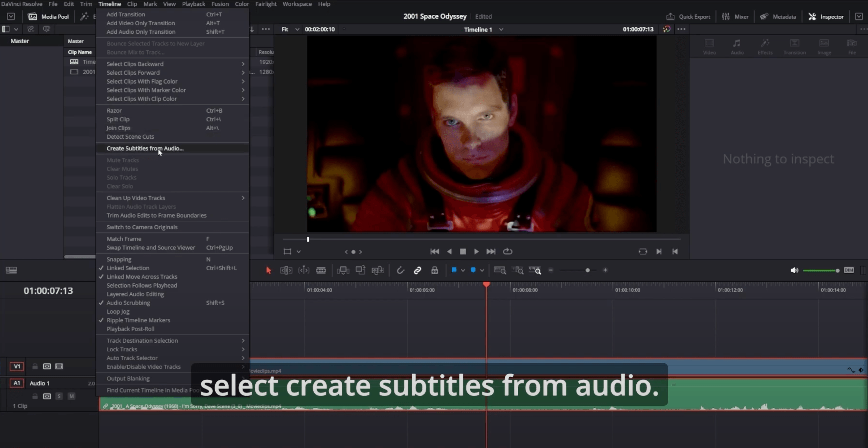Select the Blade Edit mode tool
This screenshot has height=448, width=868.
(x=321, y=270)
